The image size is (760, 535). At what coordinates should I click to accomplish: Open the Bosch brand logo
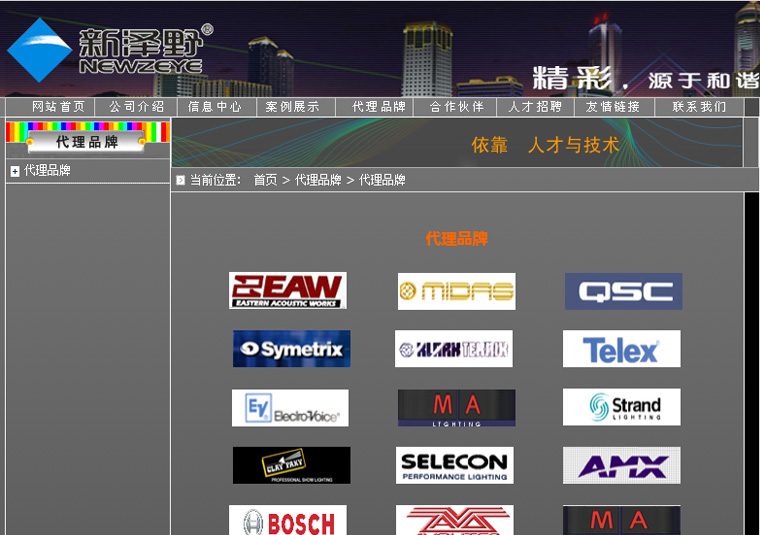[x=288, y=520]
